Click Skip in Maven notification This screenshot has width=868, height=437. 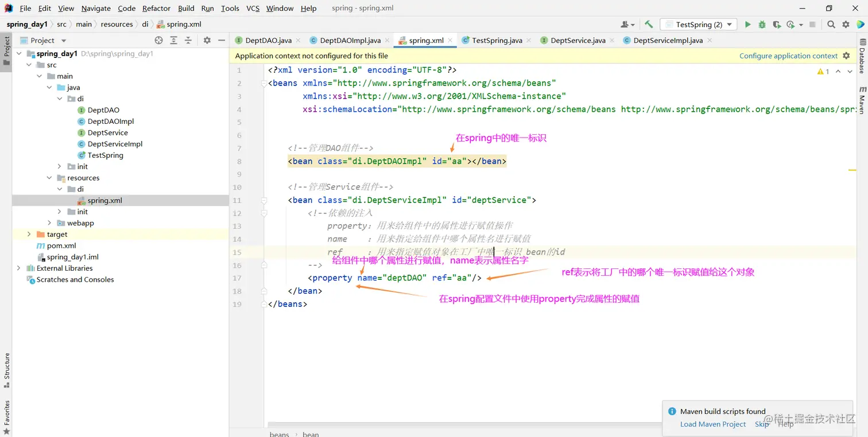click(x=762, y=424)
